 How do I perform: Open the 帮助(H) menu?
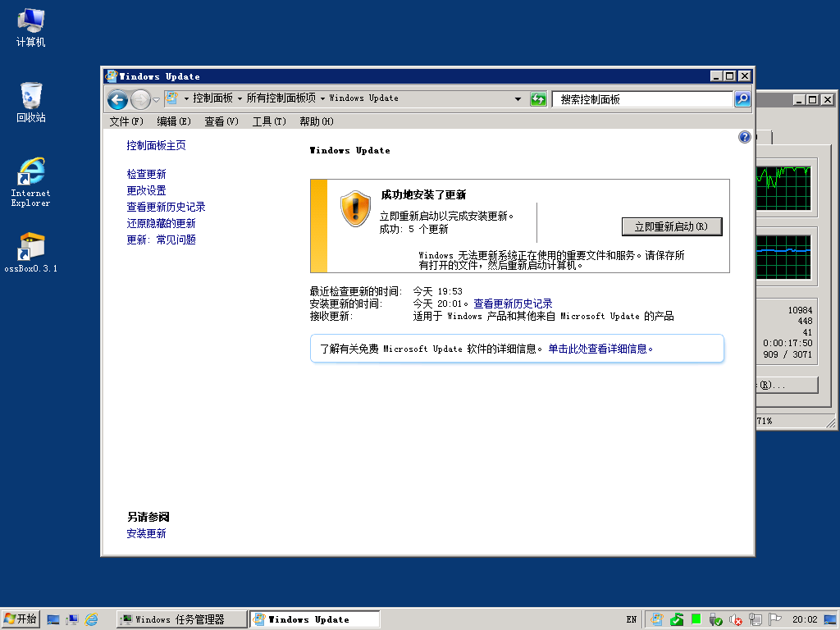pyautogui.click(x=317, y=121)
